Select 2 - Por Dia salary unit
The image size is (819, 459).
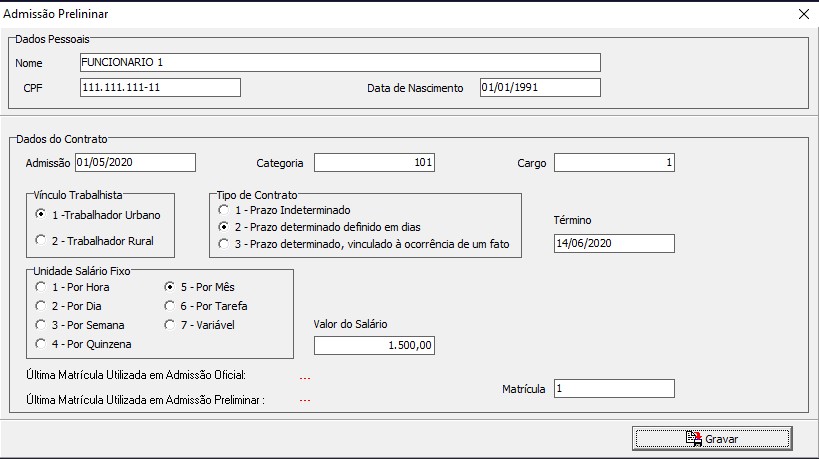click(40, 306)
